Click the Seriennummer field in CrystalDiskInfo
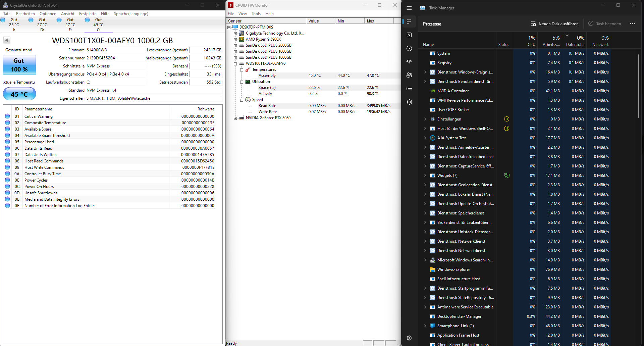The width and height of the screenshot is (644, 346). [x=116, y=58]
